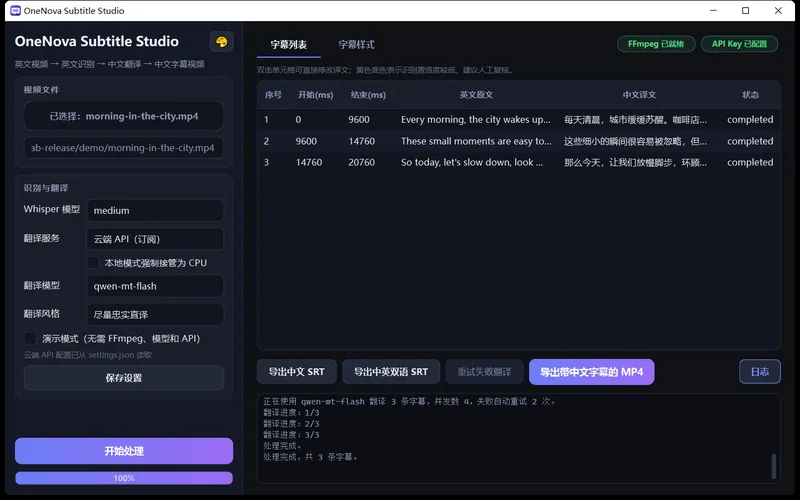
Task: Click log line 处理完成, 共 3 条字幕
Action: [310, 457]
